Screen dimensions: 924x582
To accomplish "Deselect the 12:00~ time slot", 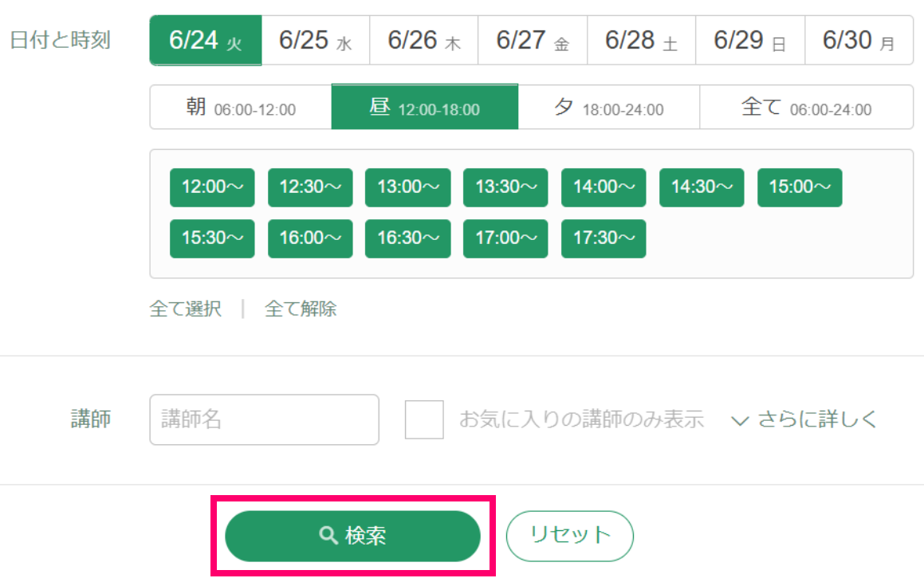I will click(x=211, y=187).
